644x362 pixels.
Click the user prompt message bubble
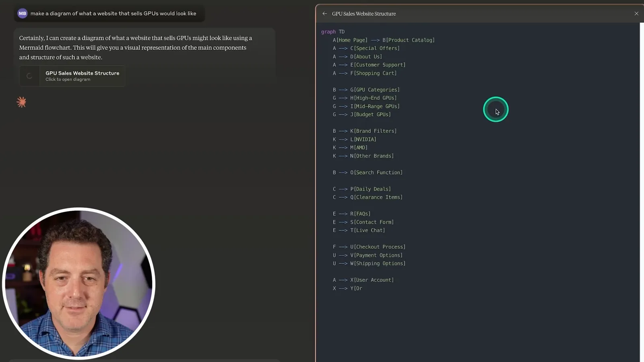(x=109, y=14)
